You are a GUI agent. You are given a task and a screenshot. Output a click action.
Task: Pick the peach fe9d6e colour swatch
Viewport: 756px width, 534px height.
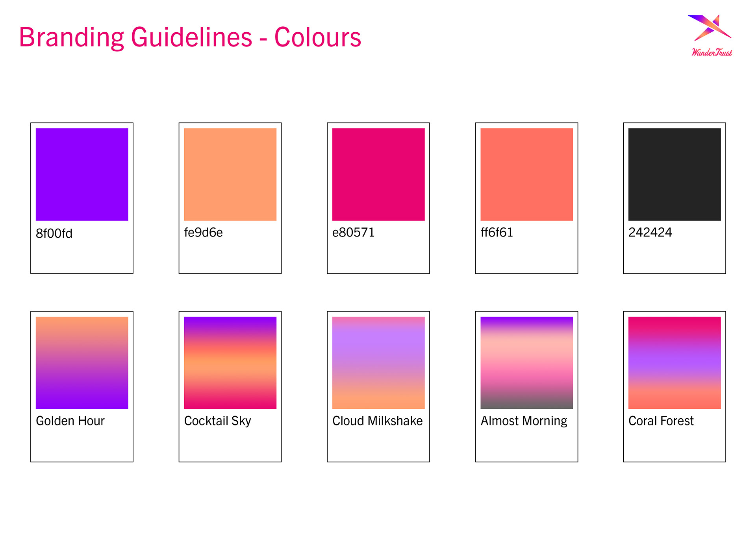tap(230, 174)
